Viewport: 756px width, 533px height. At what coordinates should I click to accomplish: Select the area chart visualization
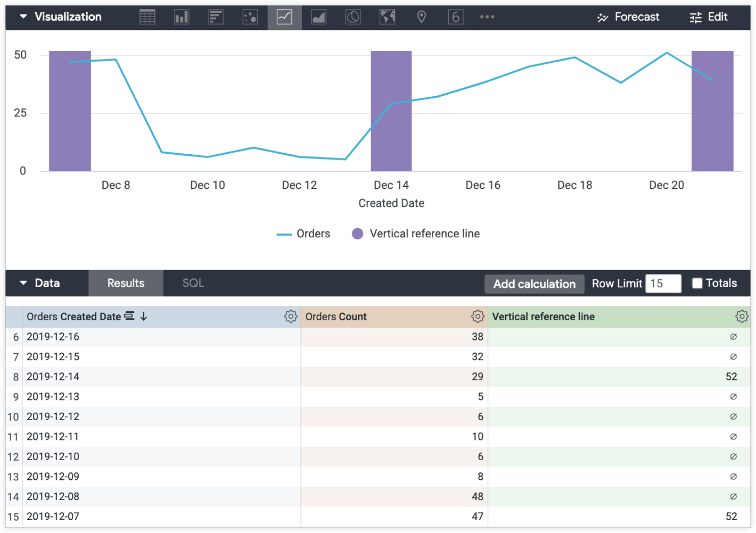pyautogui.click(x=318, y=17)
